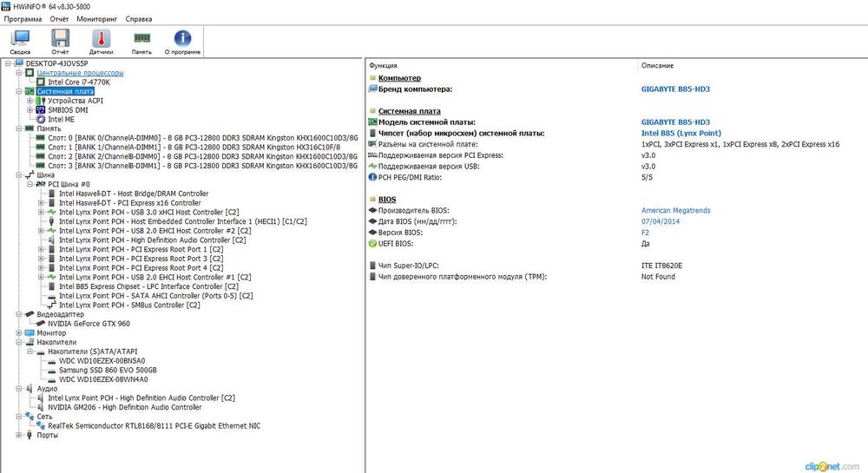
Task: Open the Датчики sensors toolbar icon
Action: [x=101, y=42]
